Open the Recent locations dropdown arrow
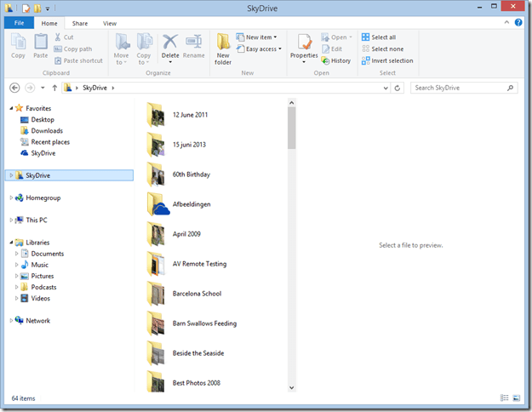Image resolution: width=532 pixels, height=412 pixels. (43, 88)
